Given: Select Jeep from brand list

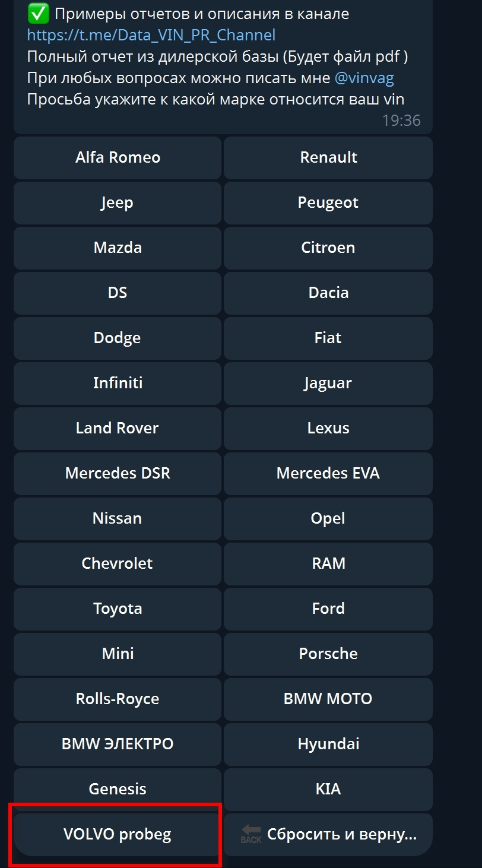Looking at the screenshot, I should coord(117,202).
